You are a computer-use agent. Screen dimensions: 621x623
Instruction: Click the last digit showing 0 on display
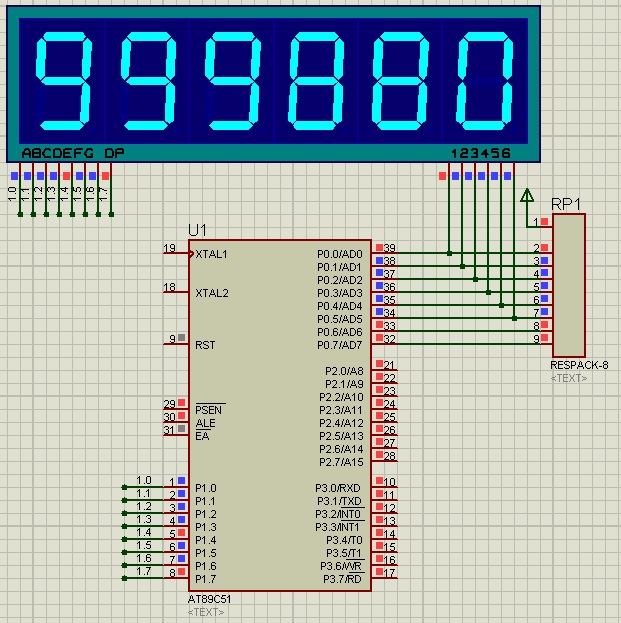tap(484, 81)
